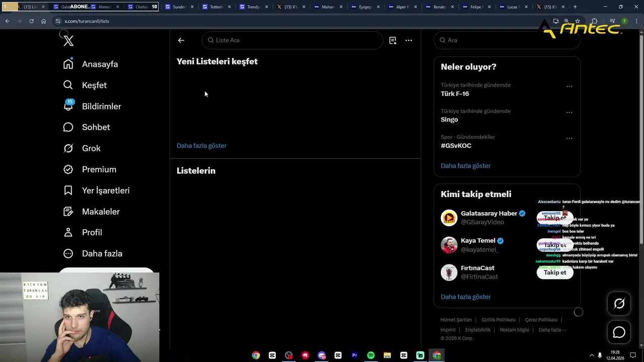Open Gizlilik Politikası footer link
Viewport: 644px width, 362px height.
(498, 320)
